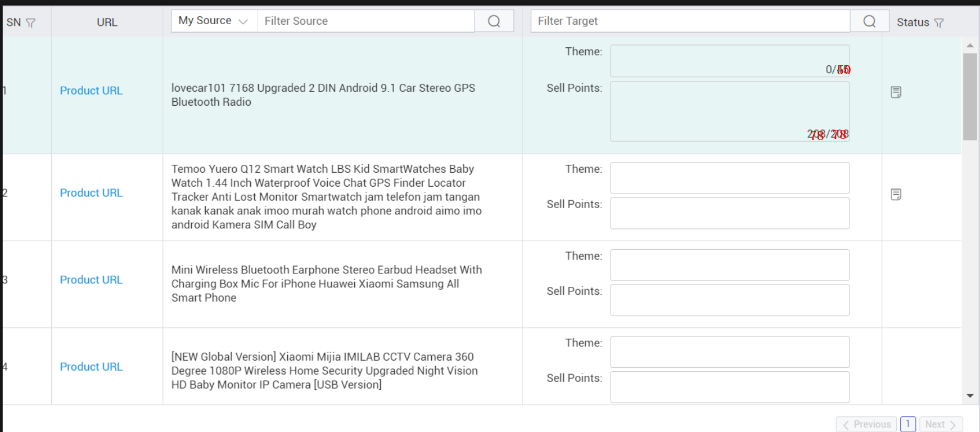This screenshot has height=432, width=980.
Task: Click the Sell Points field for row 3
Action: coord(729,300)
